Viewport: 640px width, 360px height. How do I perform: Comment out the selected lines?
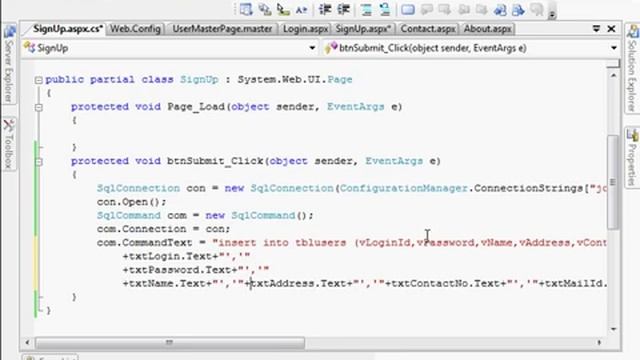pos(367,9)
